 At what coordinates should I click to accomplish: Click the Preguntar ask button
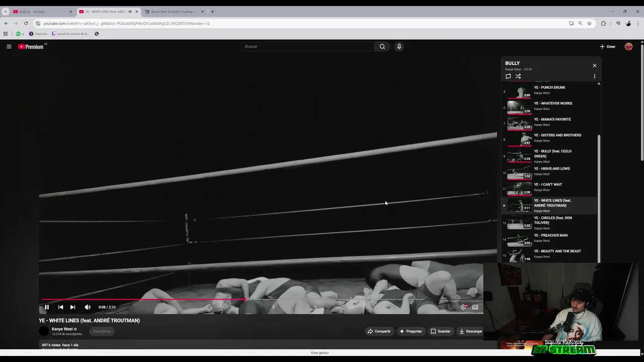tap(411, 331)
